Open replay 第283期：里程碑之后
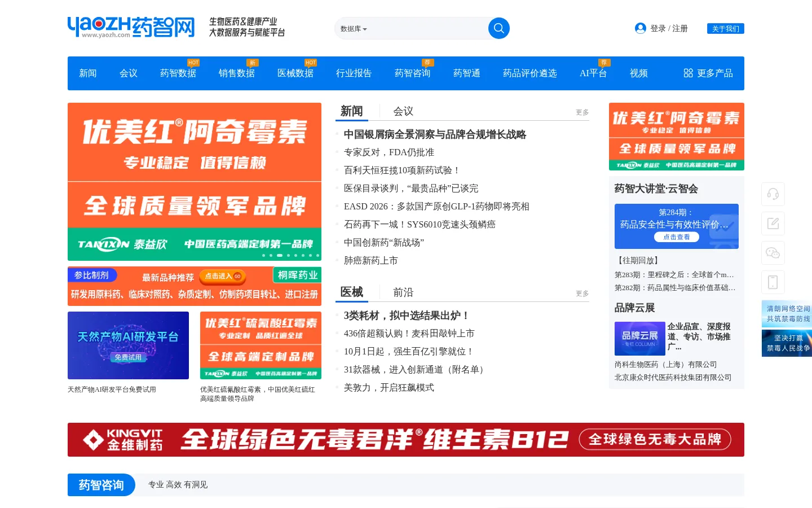This screenshot has height=508, width=812. (674, 275)
